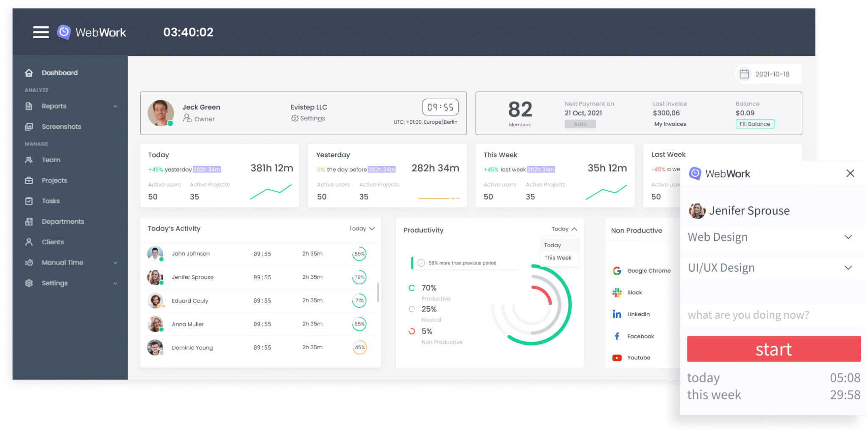The height and width of the screenshot is (434, 868).
Task: Click the Slack app icon
Action: coord(617,292)
